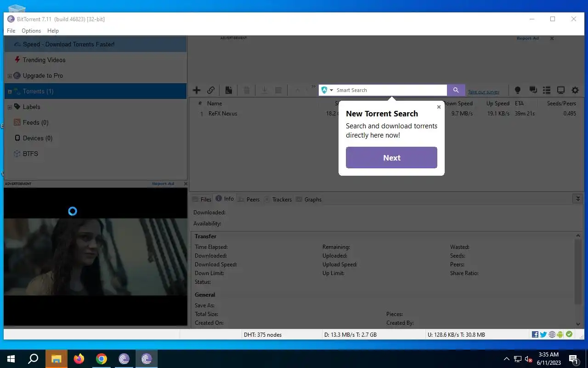Viewport: 588px width, 368px height.
Task: Click the monitor icon in the toolbar
Action: pyautogui.click(x=561, y=90)
